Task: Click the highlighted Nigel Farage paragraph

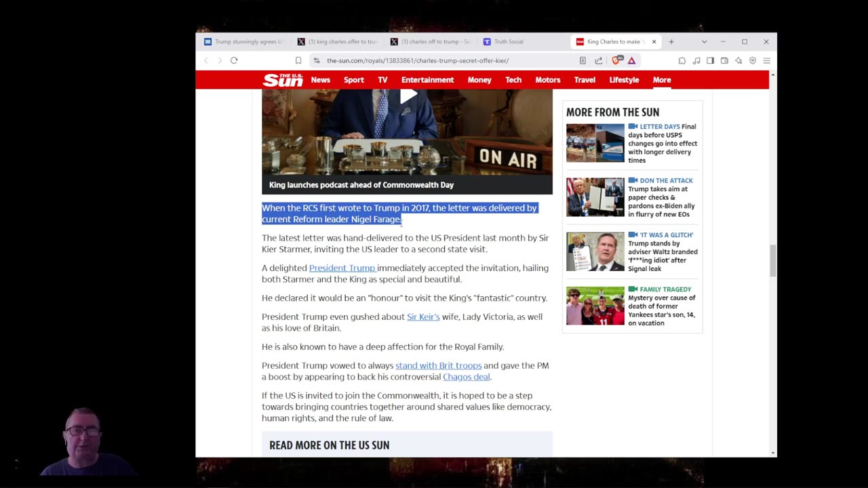Action: click(399, 213)
